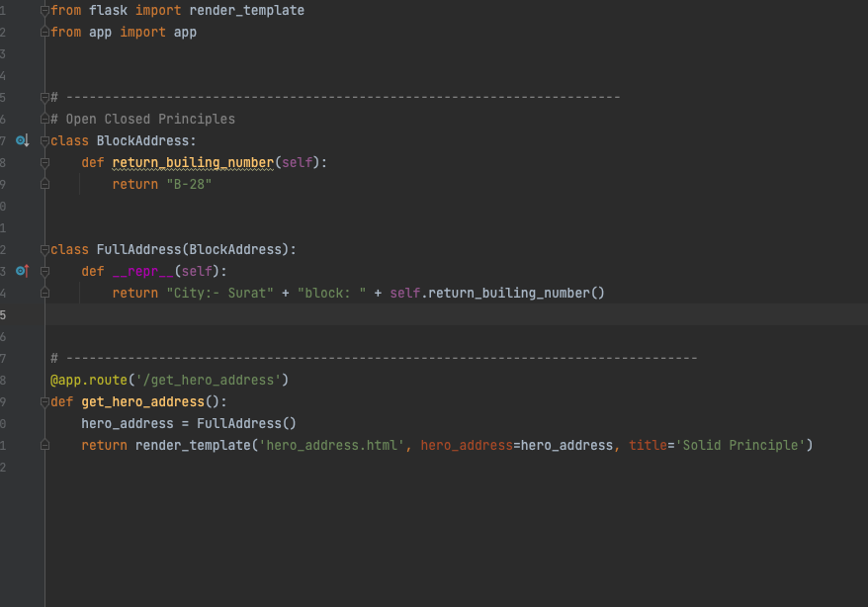Collapse the BlockAddress class fold region
This screenshot has height=607, width=868.
43,140
